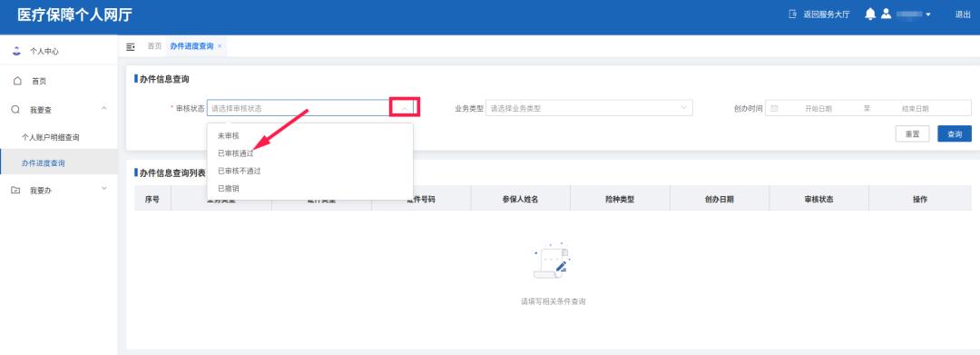Click the user avatar icon
Viewport: 980px width, 355px height.
coord(887,14)
